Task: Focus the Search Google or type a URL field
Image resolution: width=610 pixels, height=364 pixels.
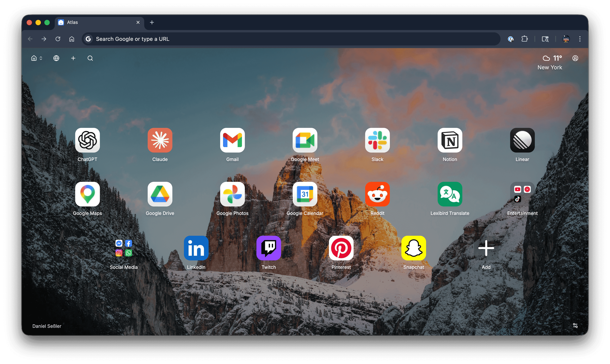Action: [291, 39]
